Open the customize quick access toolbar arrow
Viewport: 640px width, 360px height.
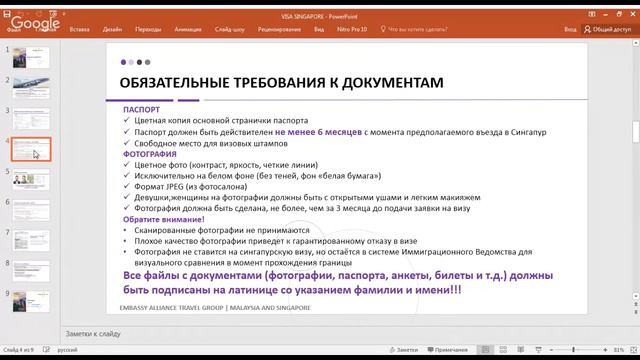coord(64,14)
